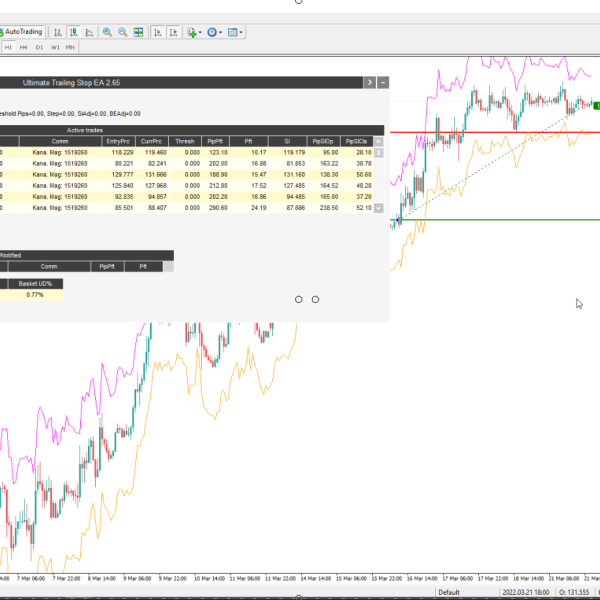Click the EA panel next arrow button
Image resolution: width=600 pixels, height=600 pixels.
pyautogui.click(x=370, y=83)
